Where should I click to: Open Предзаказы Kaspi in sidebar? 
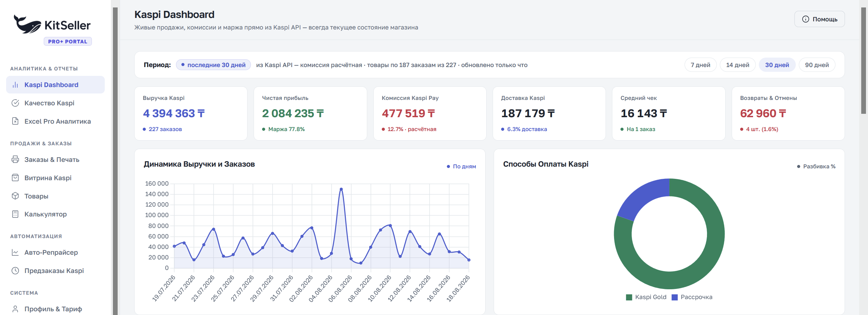coord(55,271)
